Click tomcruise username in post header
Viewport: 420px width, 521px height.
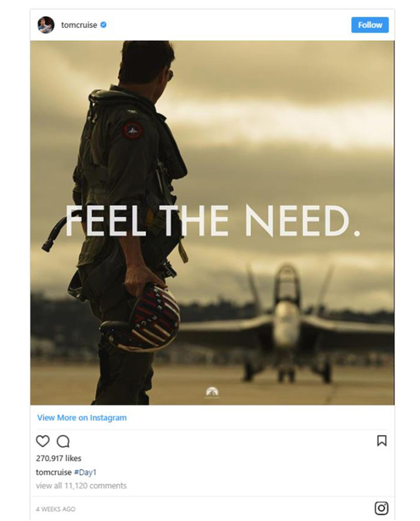[79, 25]
